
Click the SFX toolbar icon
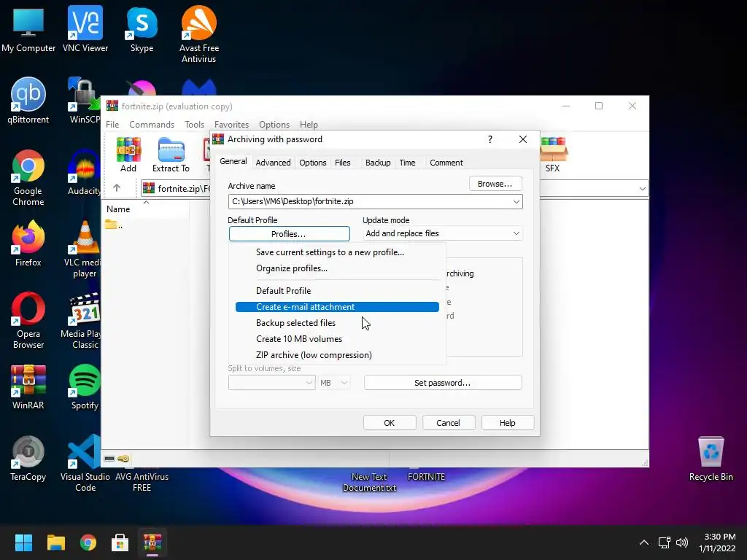pyautogui.click(x=553, y=155)
